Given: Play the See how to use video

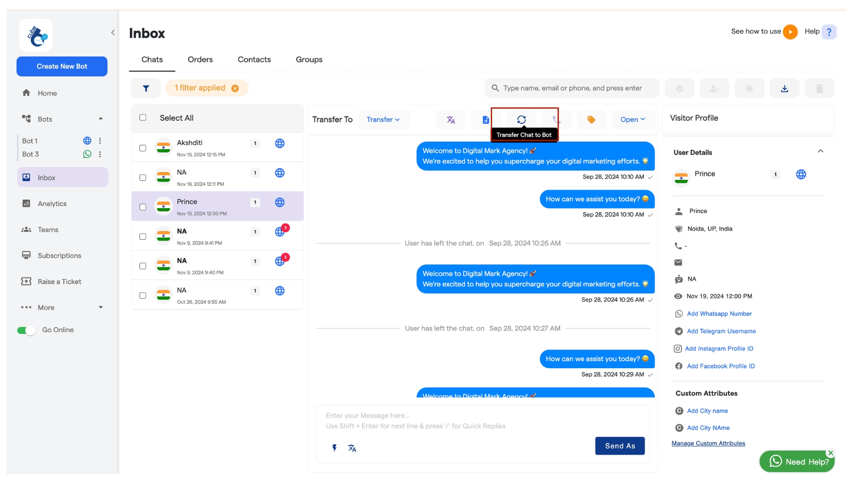Looking at the screenshot, I should [790, 32].
